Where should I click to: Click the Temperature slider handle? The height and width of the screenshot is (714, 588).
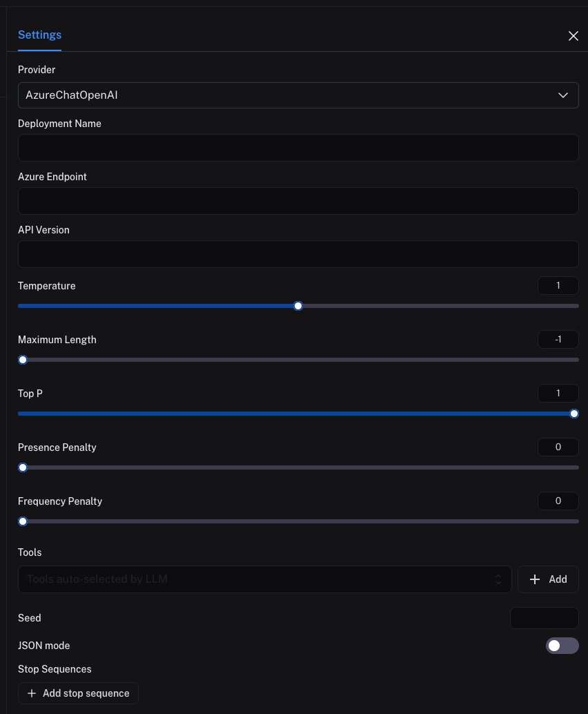[x=298, y=306]
